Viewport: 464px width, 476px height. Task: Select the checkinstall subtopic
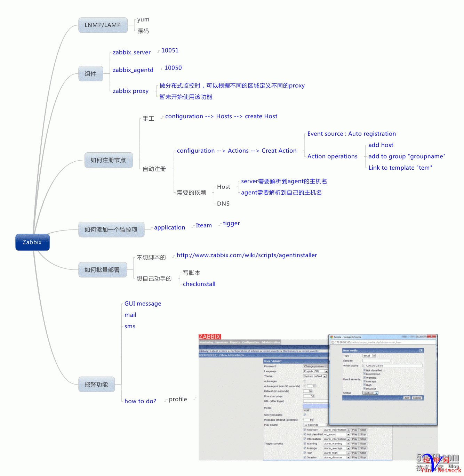(199, 284)
